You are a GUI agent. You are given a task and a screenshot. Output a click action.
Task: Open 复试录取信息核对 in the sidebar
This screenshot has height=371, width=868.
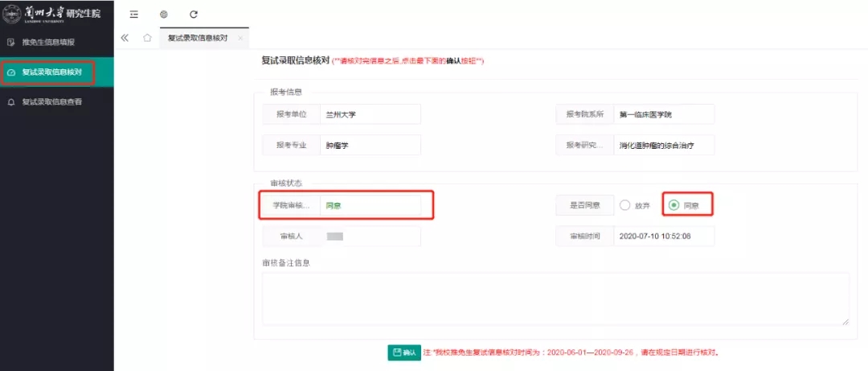pyautogui.click(x=51, y=72)
